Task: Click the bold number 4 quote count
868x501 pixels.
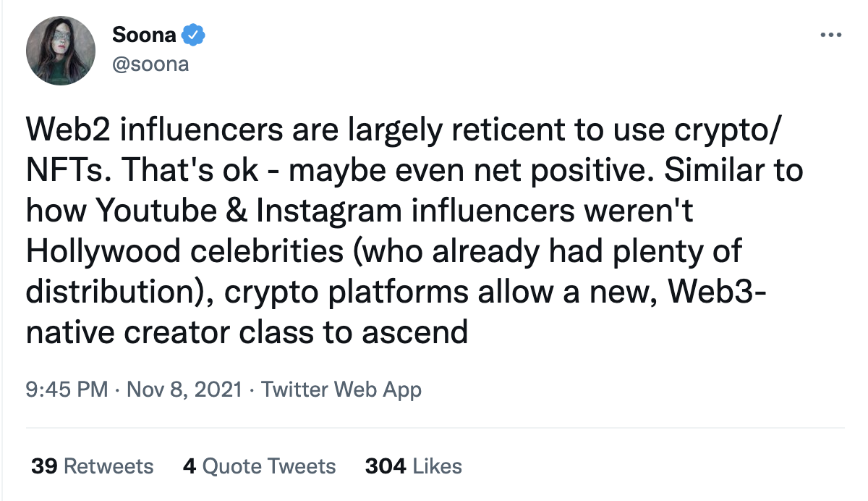Action: pos(190,466)
